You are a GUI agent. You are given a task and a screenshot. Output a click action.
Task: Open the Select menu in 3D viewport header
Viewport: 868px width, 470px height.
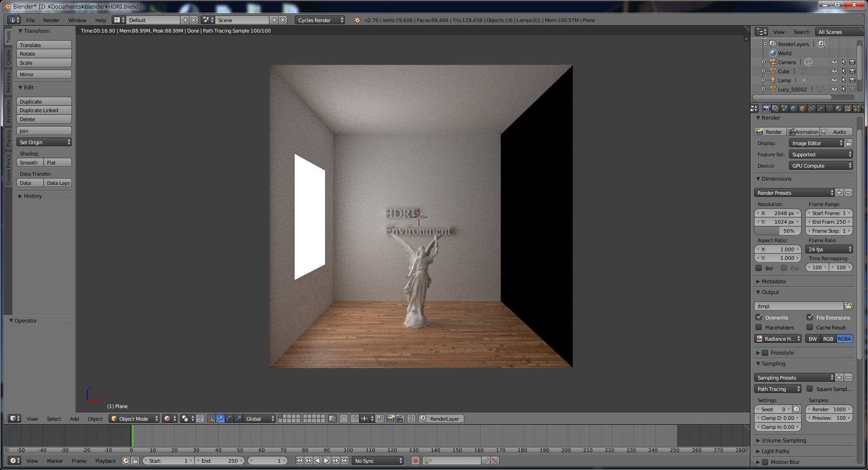pyautogui.click(x=54, y=419)
